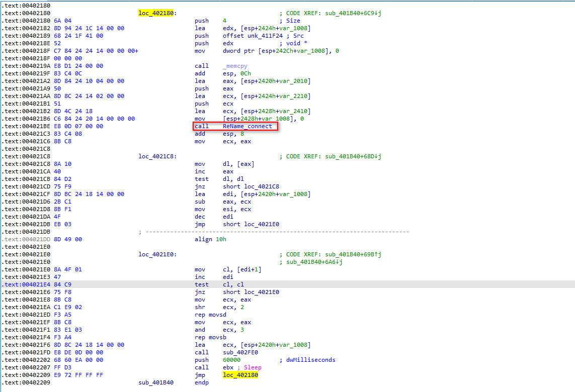The height and width of the screenshot is (392, 575).
Task: Click loc_402180 in the final jmp instruction
Action: pos(240,375)
